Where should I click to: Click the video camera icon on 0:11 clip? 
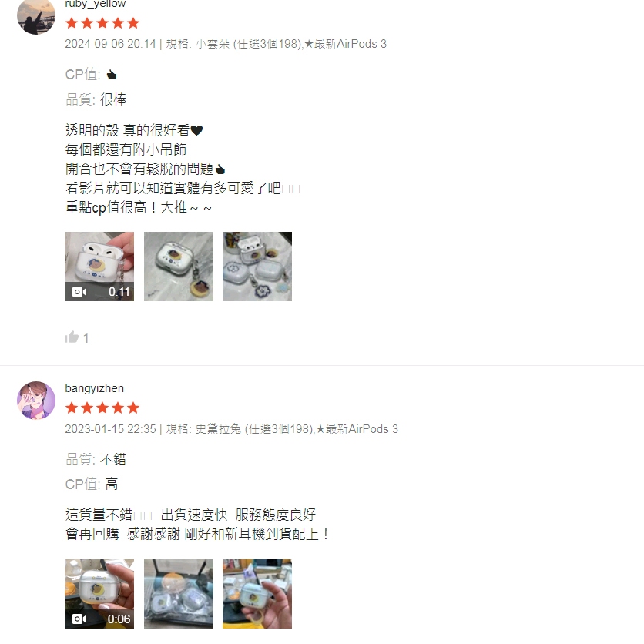pyautogui.click(x=79, y=292)
